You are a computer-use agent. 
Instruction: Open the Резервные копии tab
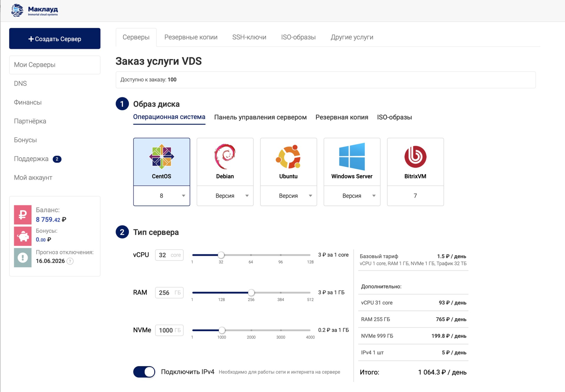coord(191,37)
